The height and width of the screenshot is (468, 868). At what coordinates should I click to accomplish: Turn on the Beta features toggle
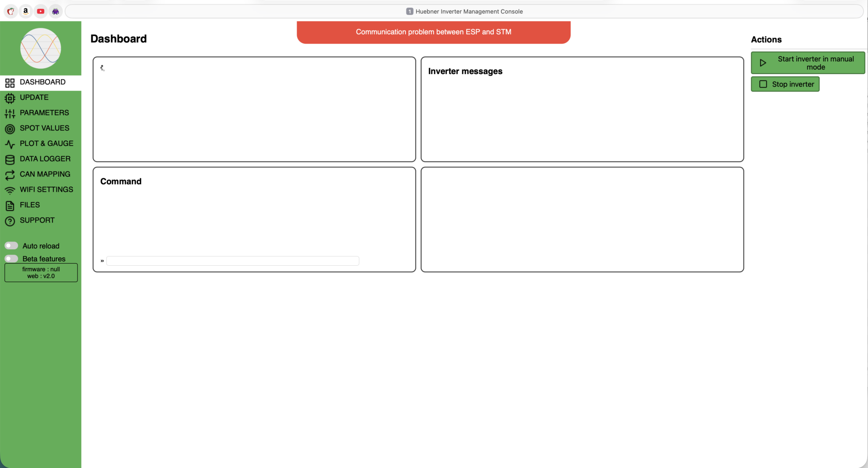pyautogui.click(x=11, y=259)
